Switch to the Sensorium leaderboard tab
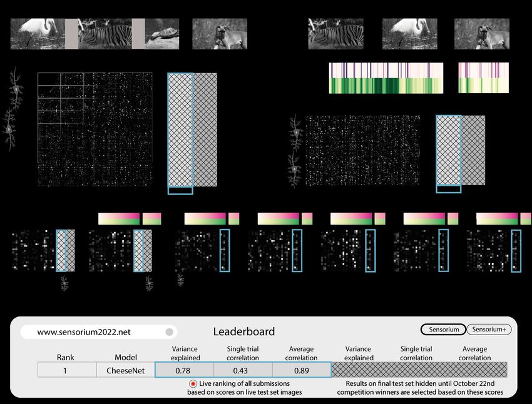This screenshot has height=404, width=532. tap(444, 330)
